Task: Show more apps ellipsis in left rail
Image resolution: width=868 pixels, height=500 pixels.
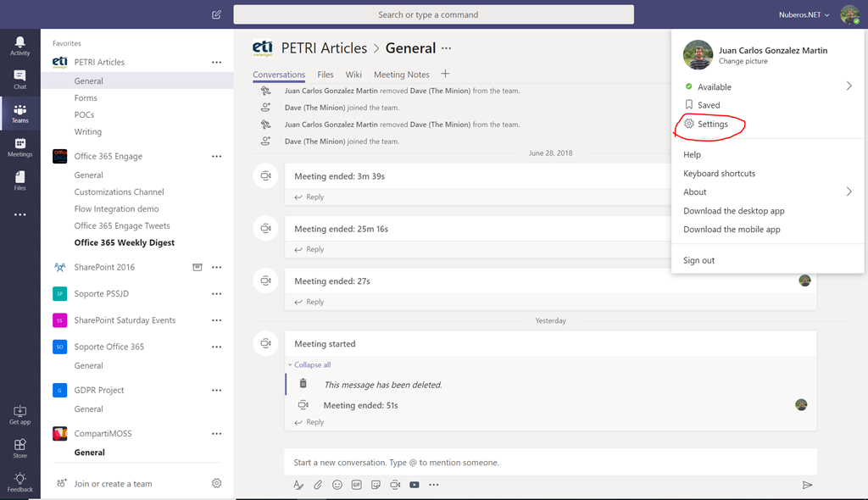Action: tap(20, 215)
